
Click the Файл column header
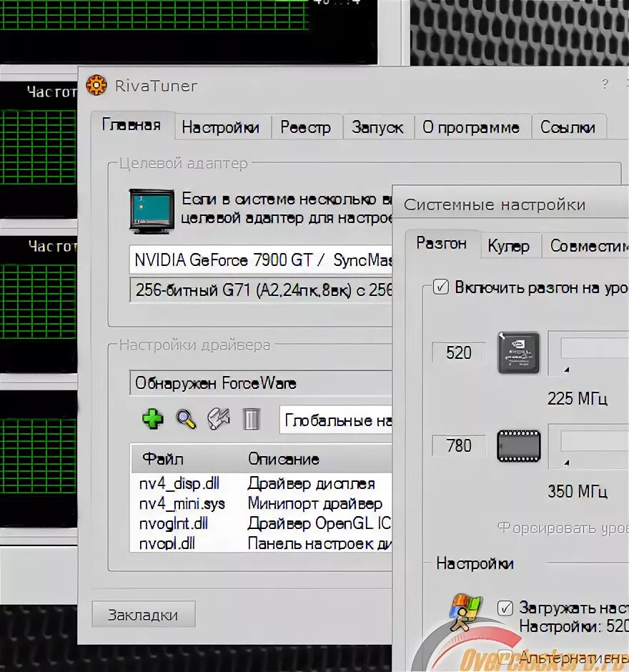(x=163, y=459)
